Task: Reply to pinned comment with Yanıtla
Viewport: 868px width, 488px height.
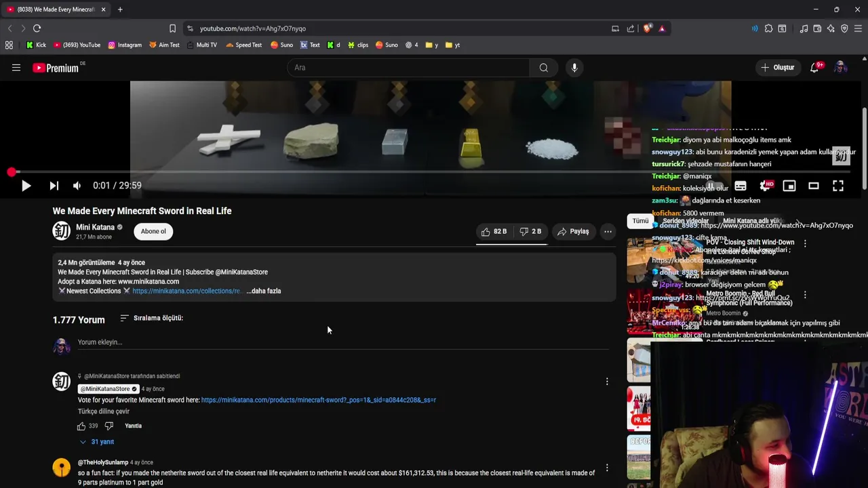Action: (133, 426)
